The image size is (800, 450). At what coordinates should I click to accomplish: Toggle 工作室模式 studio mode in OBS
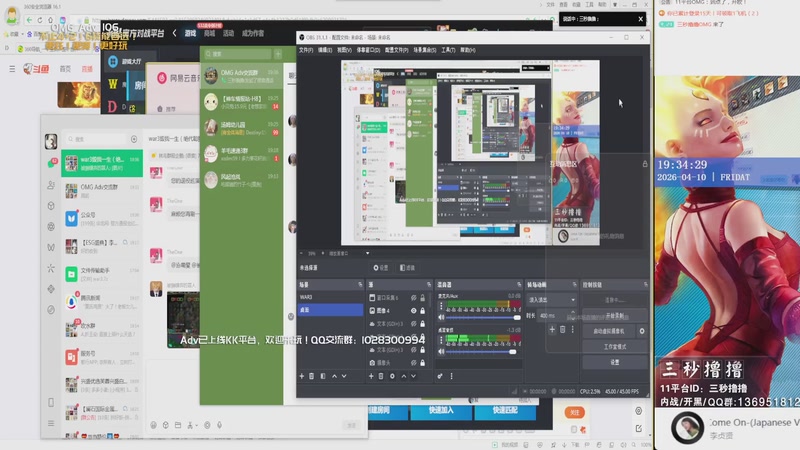[x=615, y=347]
